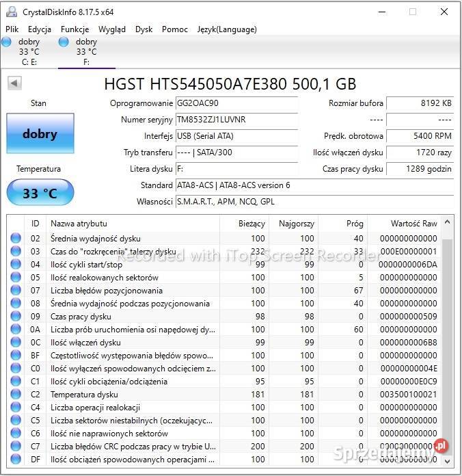
Task: Click the previous disk arrow button
Action: (x=14, y=83)
